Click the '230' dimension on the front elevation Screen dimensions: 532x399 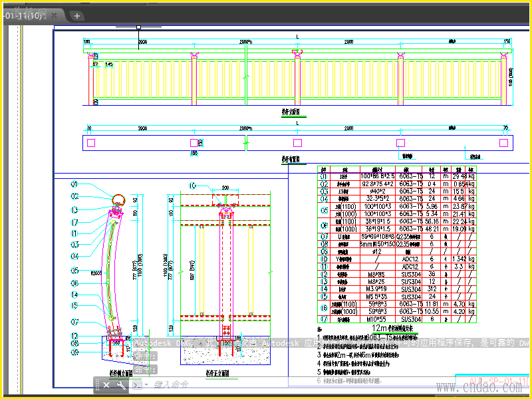tap(225, 188)
